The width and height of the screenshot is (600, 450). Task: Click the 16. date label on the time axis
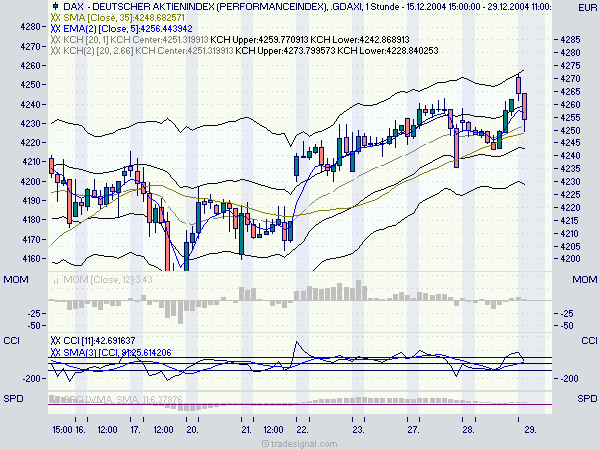click(80, 430)
